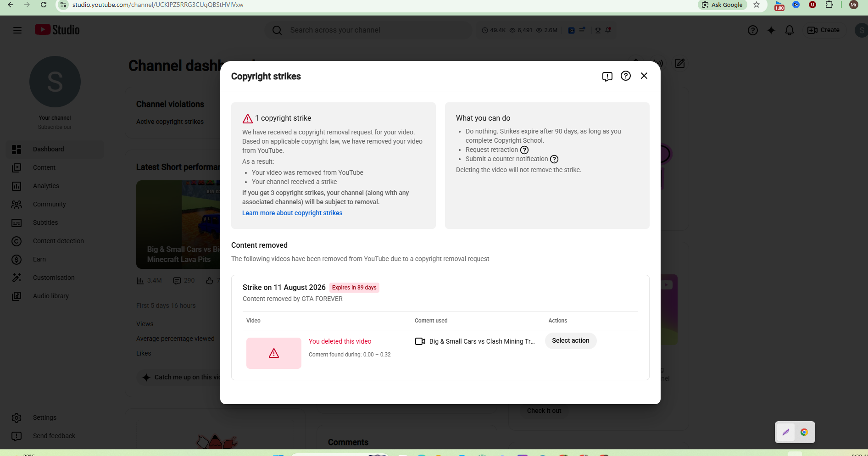Viewport: 868px width, 456px height.
Task: Click the red U extension icon
Action: (812, 5)
